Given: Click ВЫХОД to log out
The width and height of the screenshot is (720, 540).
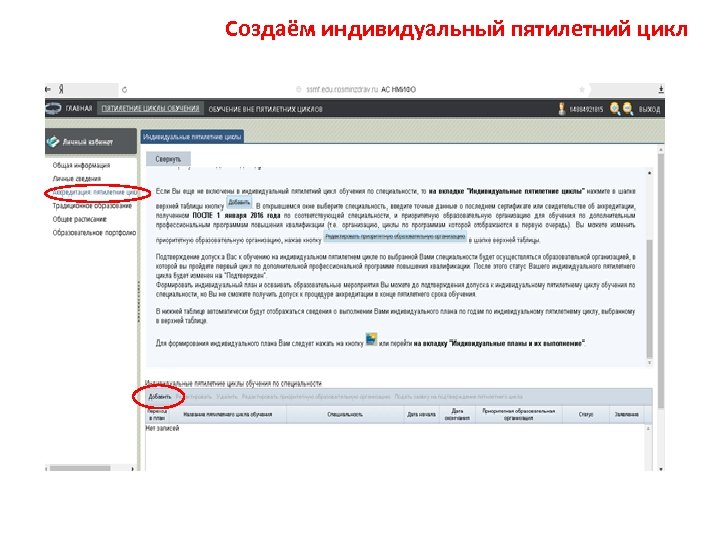Looking at the screenshot, I should click(x=649, y=109).
